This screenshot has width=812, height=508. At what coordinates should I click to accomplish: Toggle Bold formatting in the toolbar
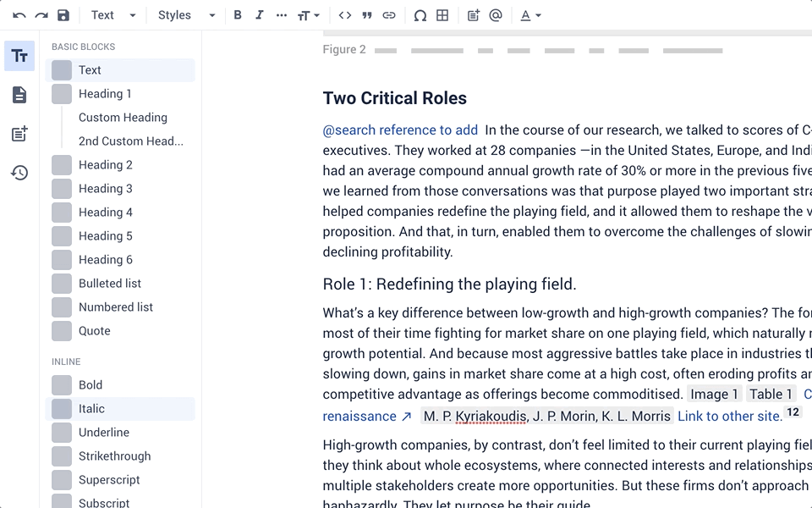(237, 14)
